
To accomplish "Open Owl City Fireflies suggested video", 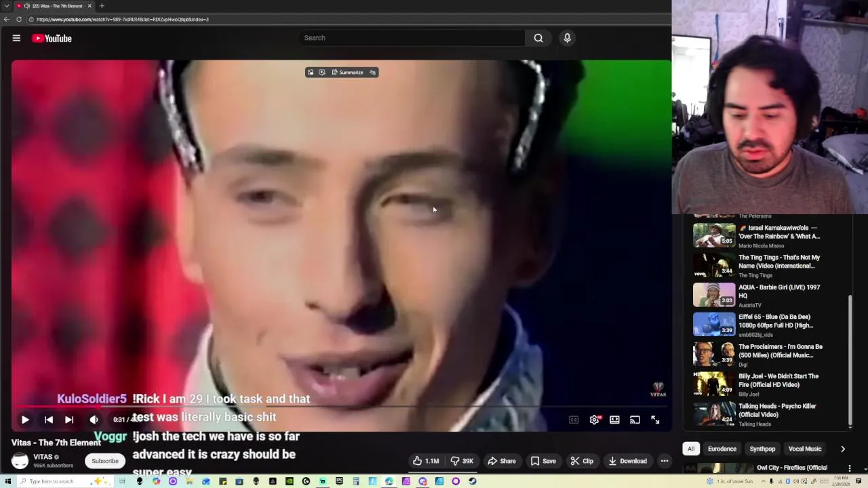I will point(792,468).
